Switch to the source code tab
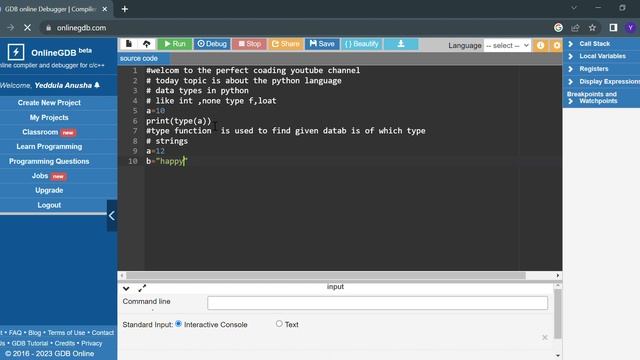This screenshot has width=640, height=360. tap(139, 58)
